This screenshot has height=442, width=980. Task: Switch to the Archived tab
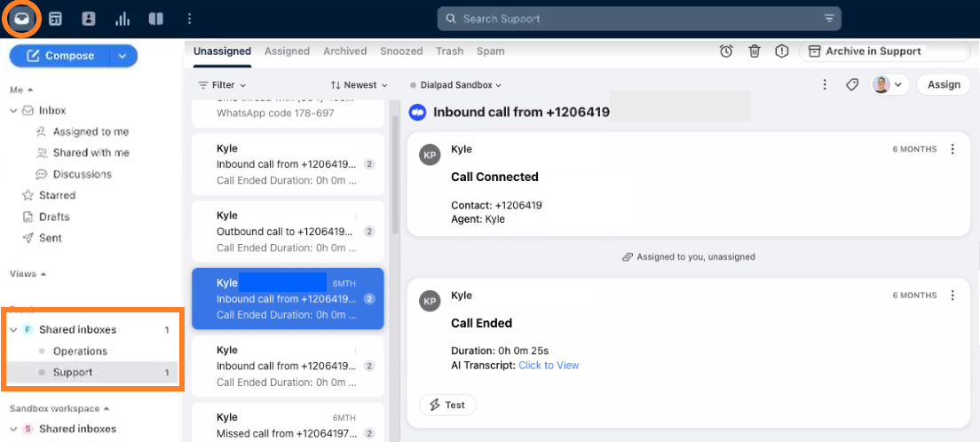(345, 51)
